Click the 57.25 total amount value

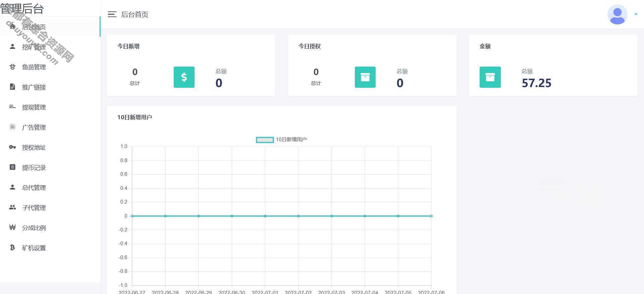536,83
